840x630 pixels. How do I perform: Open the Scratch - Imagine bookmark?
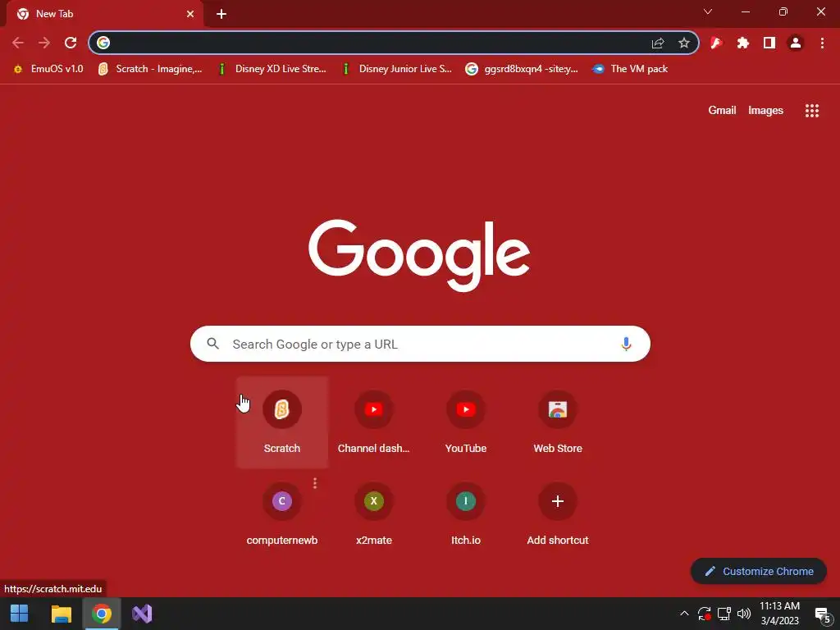tap(150, 69)
